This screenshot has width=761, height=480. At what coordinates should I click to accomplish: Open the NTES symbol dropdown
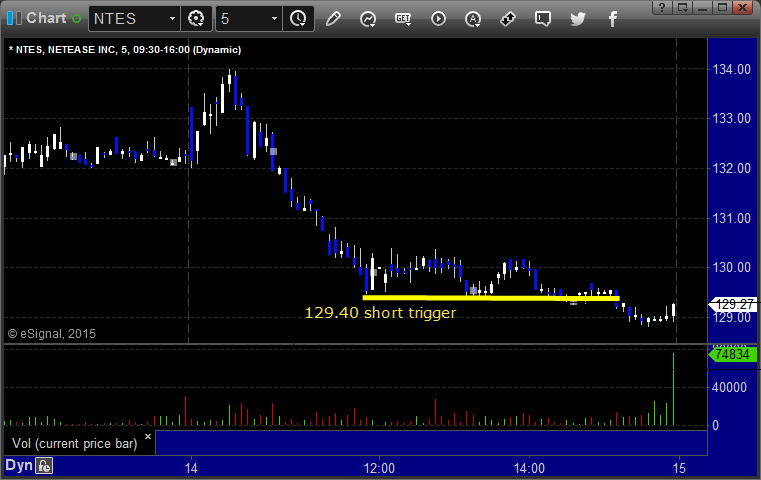172,18
